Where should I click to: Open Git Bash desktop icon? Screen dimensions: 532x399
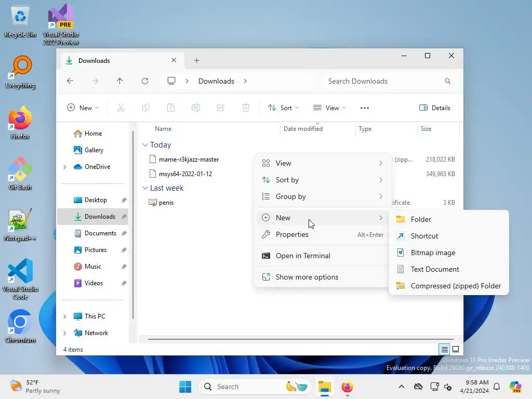click(x=20, y=174)
